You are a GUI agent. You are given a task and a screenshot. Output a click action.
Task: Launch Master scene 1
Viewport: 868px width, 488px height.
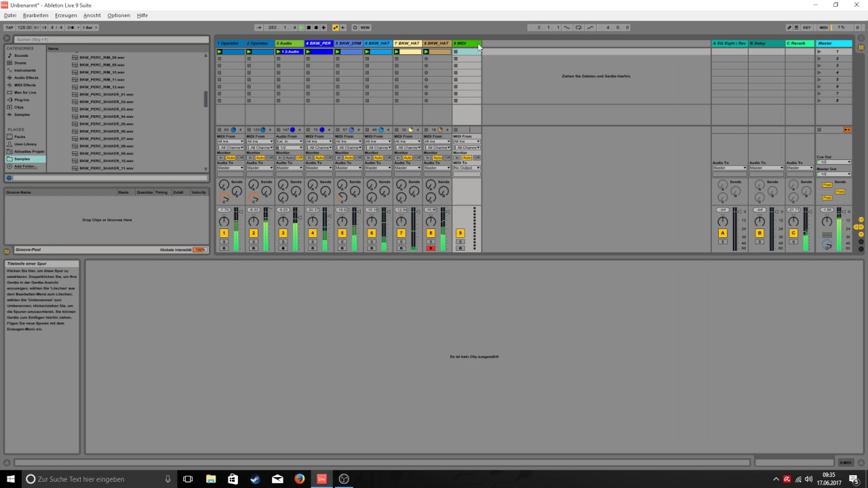(819, 52)
